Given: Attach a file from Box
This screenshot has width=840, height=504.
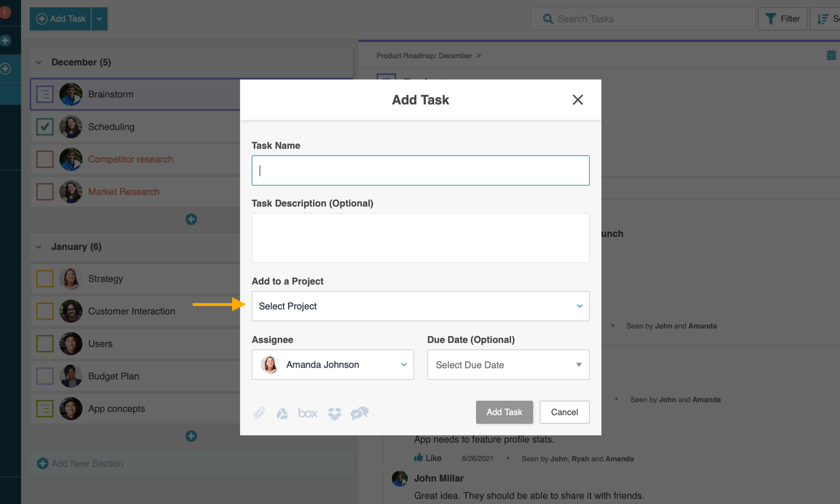Looking at the screenshot, I should (307, 413).
